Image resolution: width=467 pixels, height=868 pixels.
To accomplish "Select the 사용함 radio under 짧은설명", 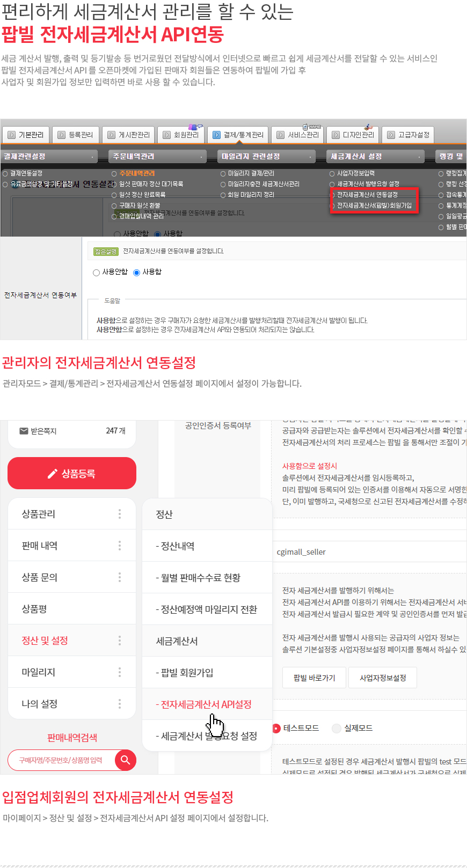I will pyautogui.click(x=136, y=273).
